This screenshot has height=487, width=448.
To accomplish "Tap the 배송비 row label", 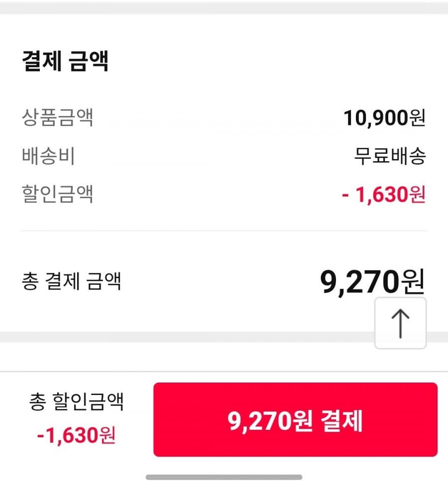I will [x=49, y=156].
